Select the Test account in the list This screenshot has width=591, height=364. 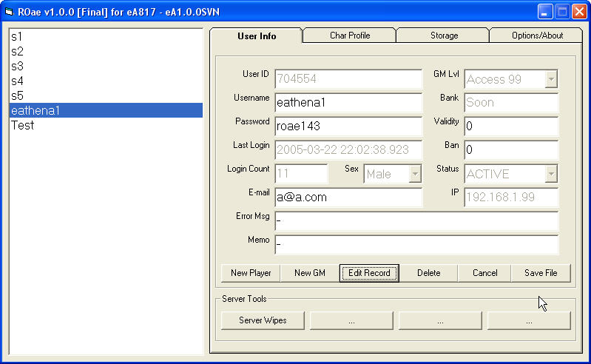(x=22, y=126)
